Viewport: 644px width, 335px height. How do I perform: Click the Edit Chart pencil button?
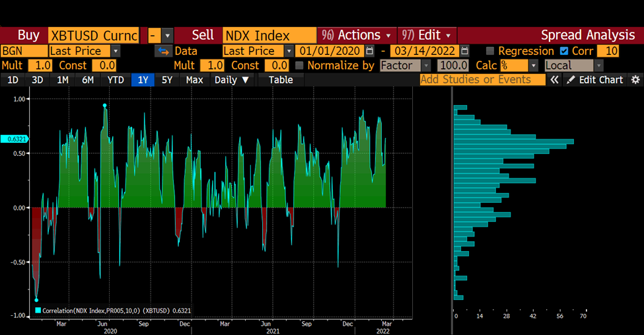[x=594, y=80]
